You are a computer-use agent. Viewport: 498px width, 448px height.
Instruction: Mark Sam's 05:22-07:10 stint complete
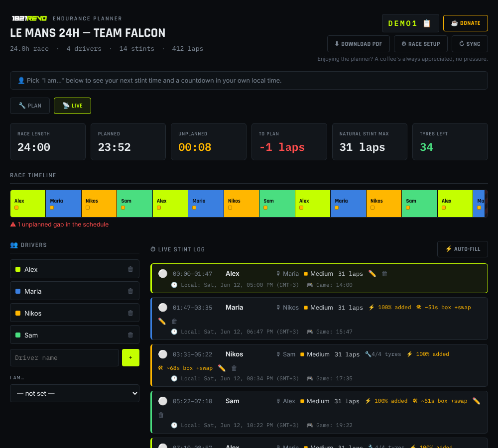[163, 401]
